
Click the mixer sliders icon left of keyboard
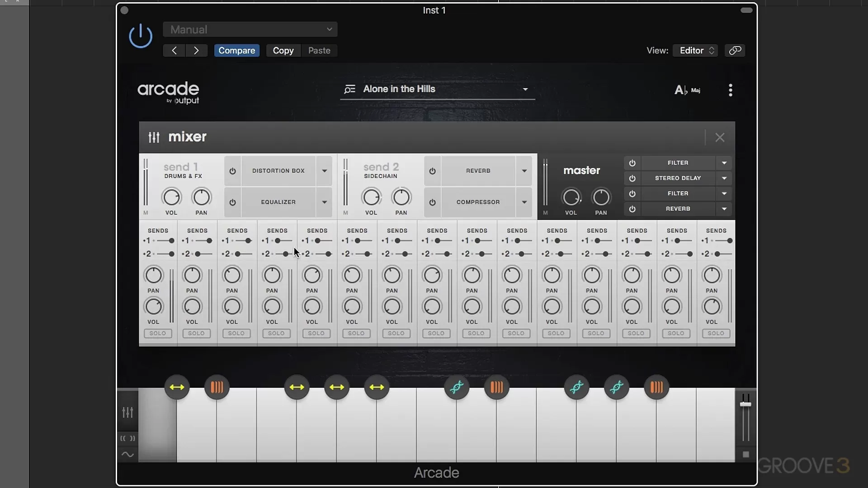[x=128, y=412]
